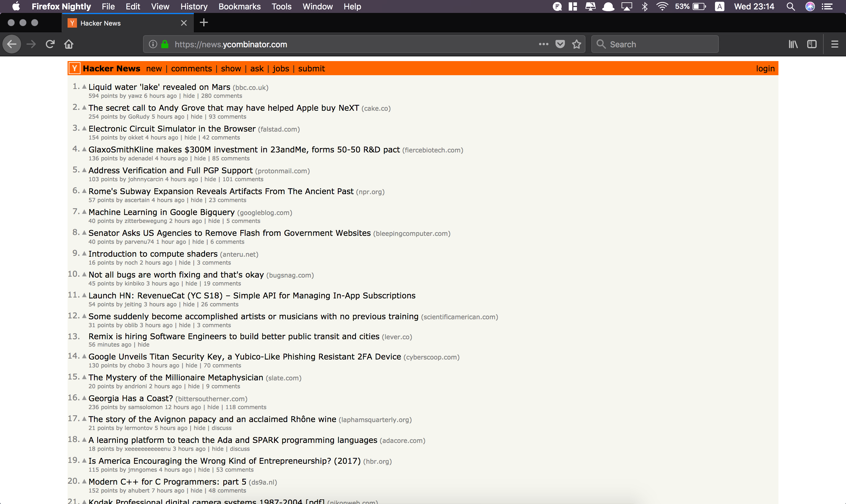Viewport: 846px width, 504px height.
Task: Reload the Hacker News page
Action: pyautogui.click(x=50, y=44)
